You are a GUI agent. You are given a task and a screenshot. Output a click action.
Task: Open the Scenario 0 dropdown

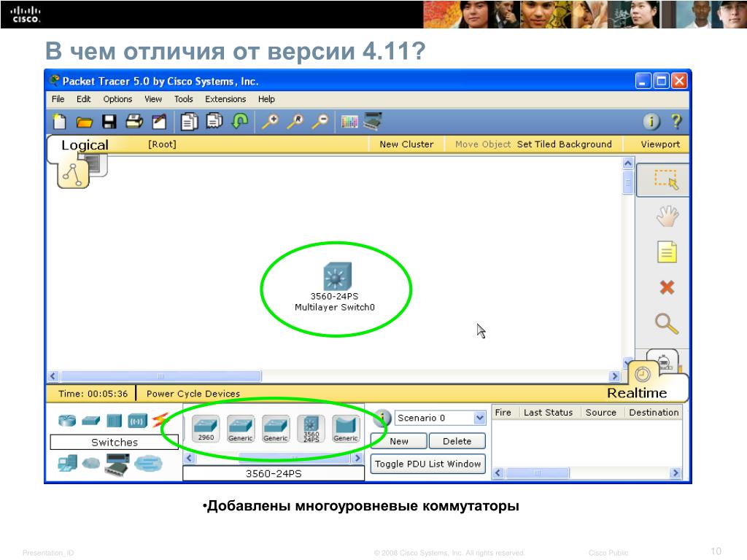[440, 418]
